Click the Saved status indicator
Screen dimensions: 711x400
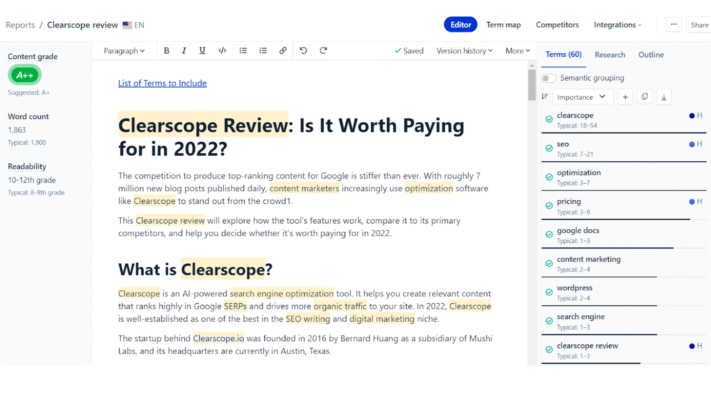pyautogui.click(x=409, y=51)
